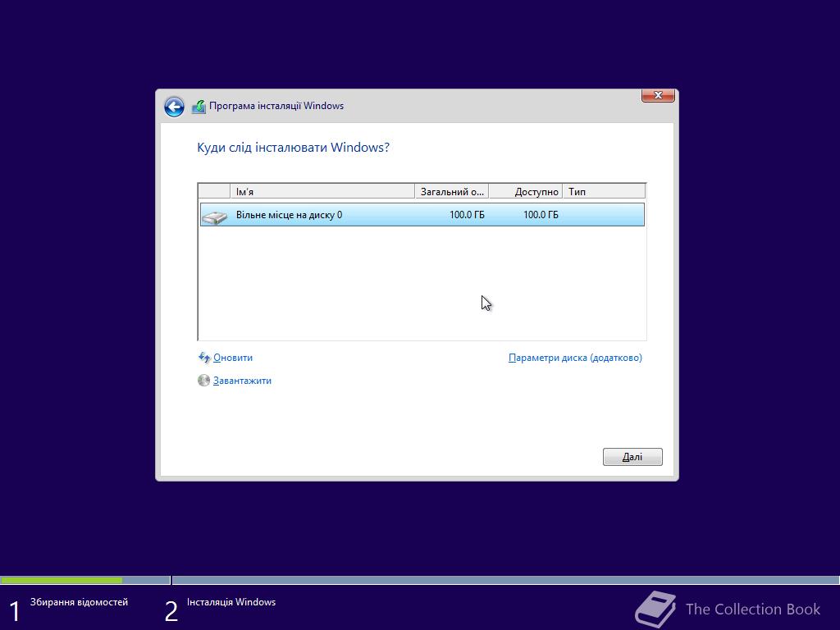Click title text Програма інсталяції Windows
The height and width of the screenshot is (630, 840).
click(276, 106)
